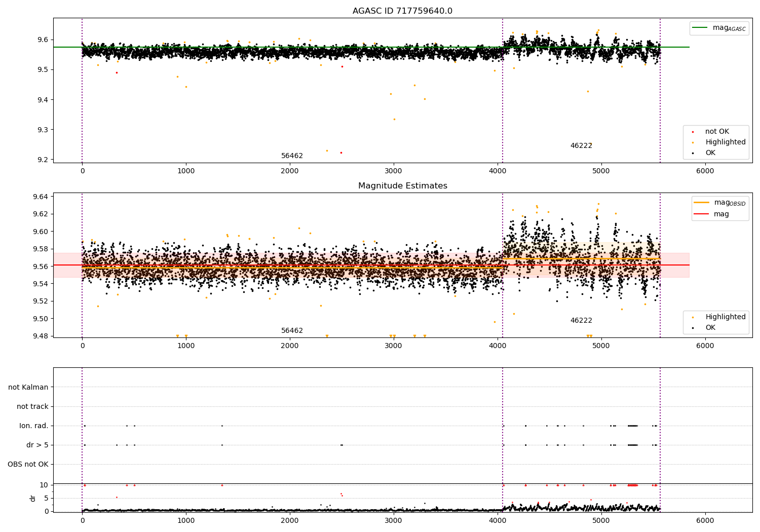
Task: Click the 'dr' y-axis label
Action: [33, 498]
